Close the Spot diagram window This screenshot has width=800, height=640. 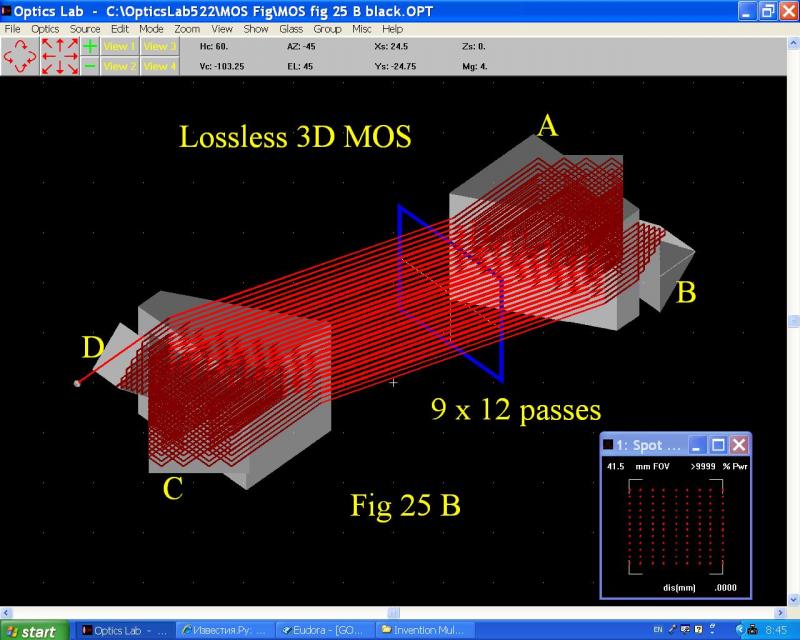[x=738, y=444]
